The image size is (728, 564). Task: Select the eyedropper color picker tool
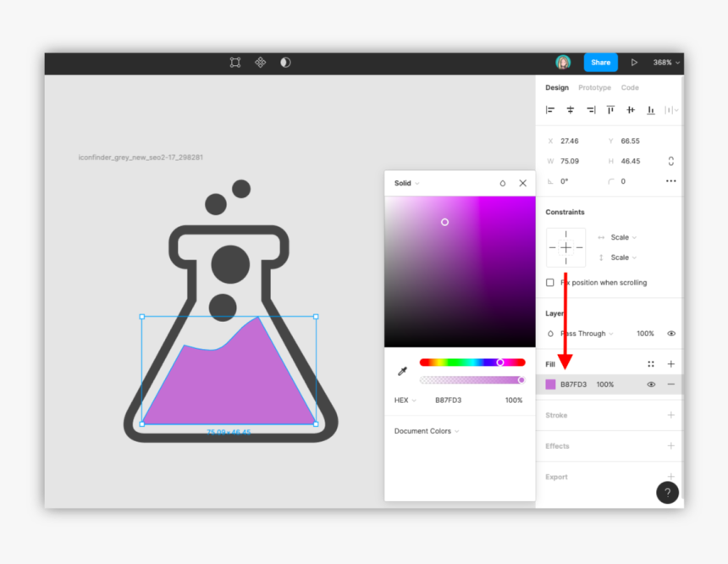(402, 371)
